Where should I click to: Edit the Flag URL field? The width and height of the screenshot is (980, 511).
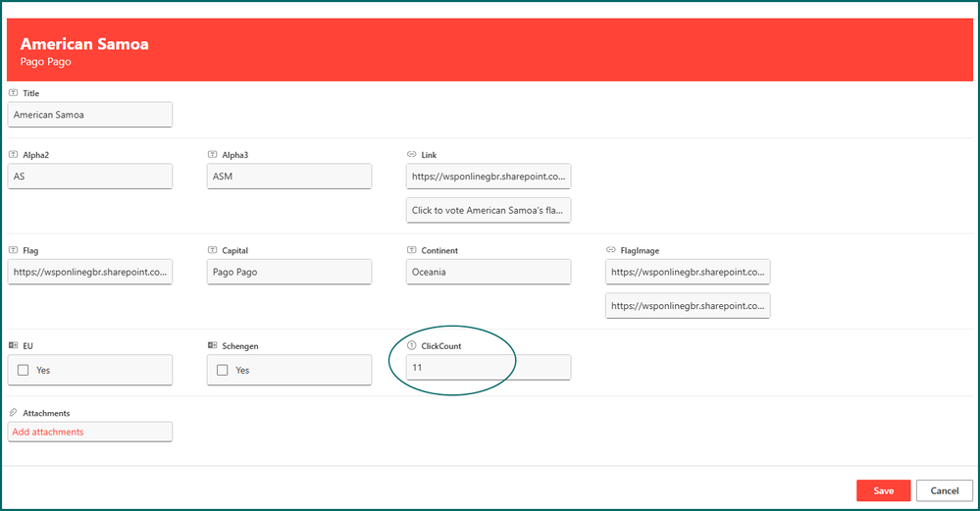[90, 272]
